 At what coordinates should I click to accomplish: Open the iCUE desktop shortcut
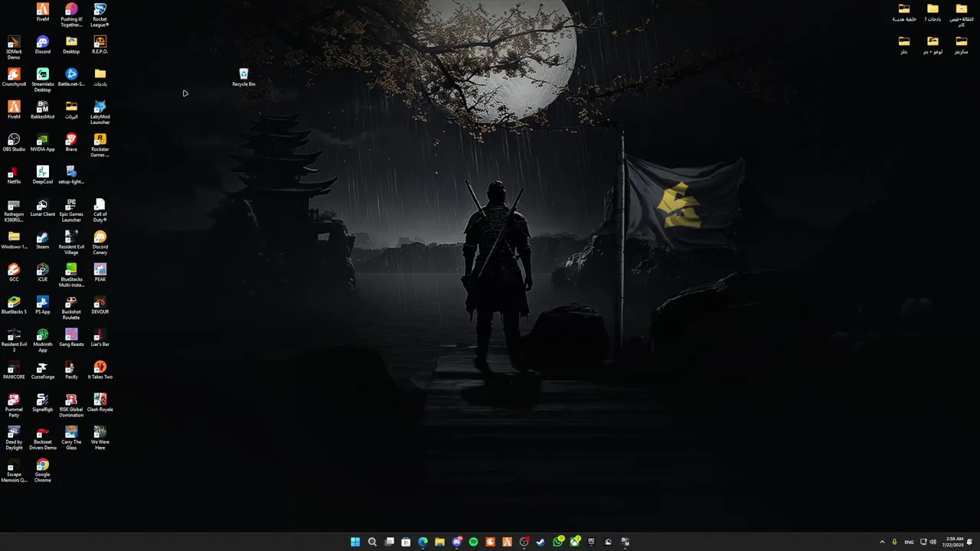(42, 272)
